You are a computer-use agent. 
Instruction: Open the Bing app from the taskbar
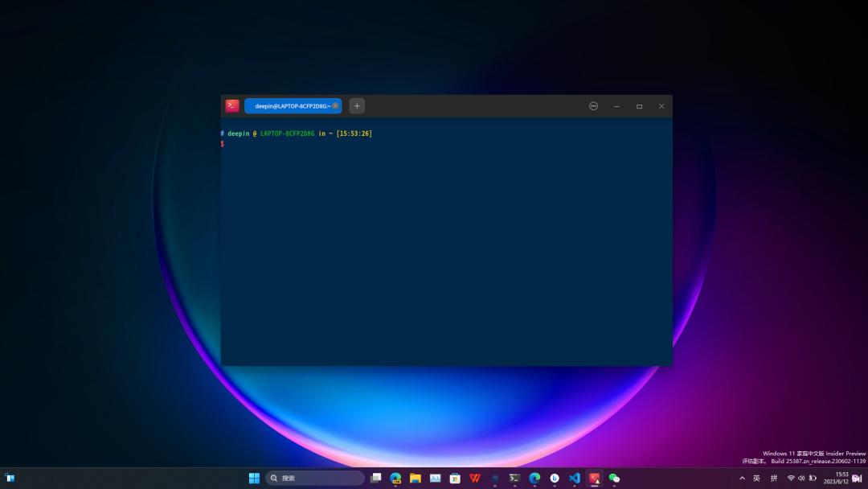554,477
